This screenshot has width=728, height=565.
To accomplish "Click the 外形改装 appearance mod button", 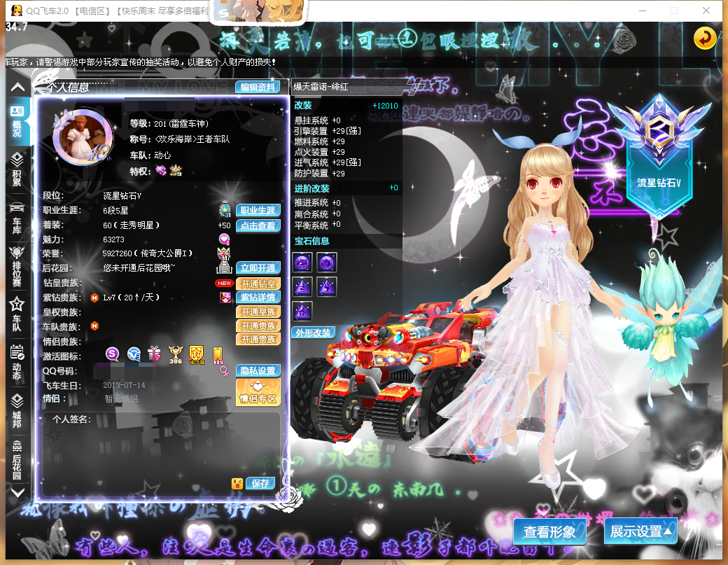I will [314, 333].
